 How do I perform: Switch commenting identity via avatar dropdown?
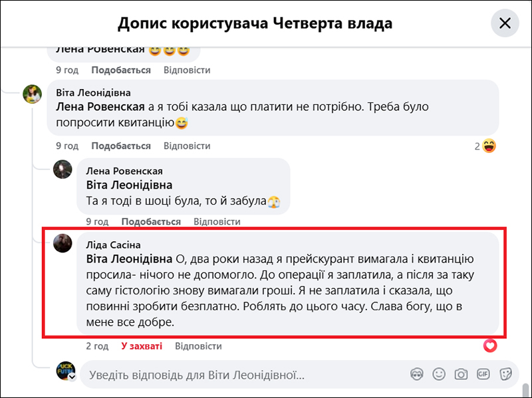coord(72,377)
